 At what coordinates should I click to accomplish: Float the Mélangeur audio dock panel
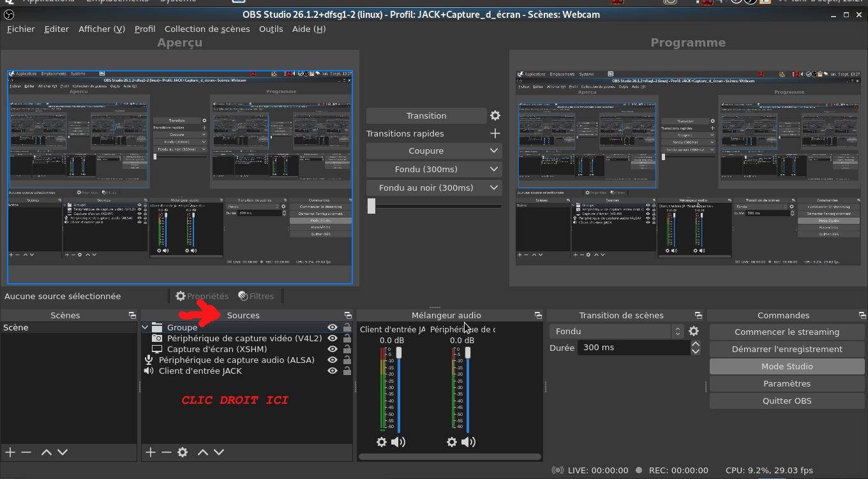coord(538,315)
